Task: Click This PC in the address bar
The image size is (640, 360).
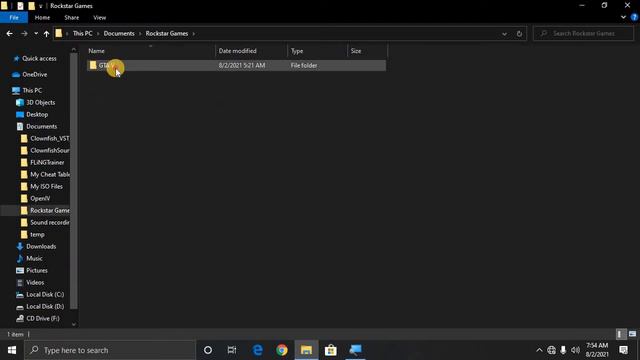Action: click(x=82, y=33)
